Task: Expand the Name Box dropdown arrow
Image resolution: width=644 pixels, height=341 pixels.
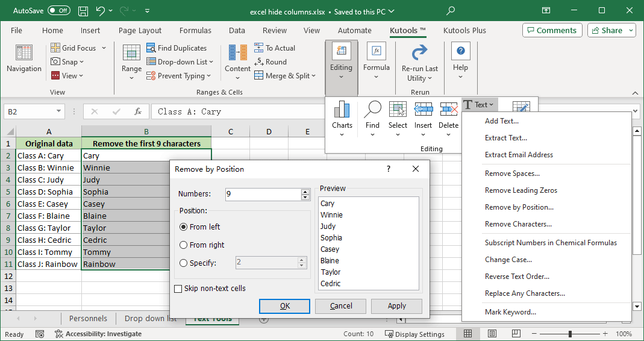Action: 58,111
